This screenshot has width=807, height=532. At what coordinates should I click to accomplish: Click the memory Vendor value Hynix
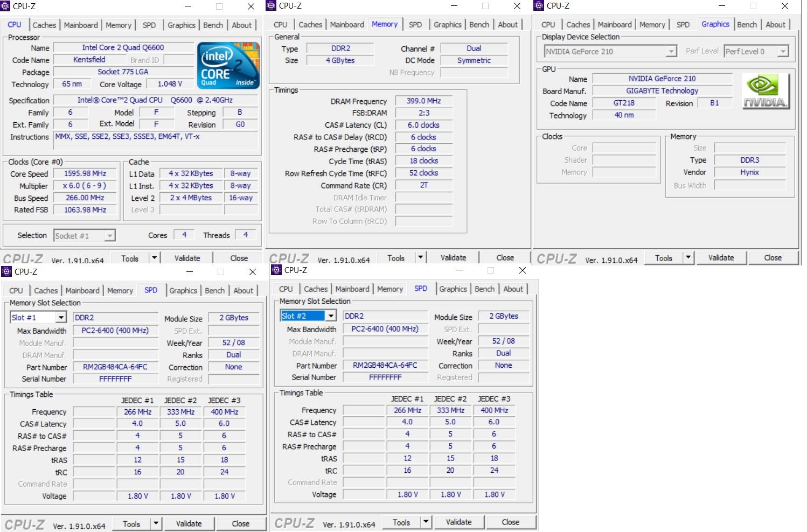point(749,172)
